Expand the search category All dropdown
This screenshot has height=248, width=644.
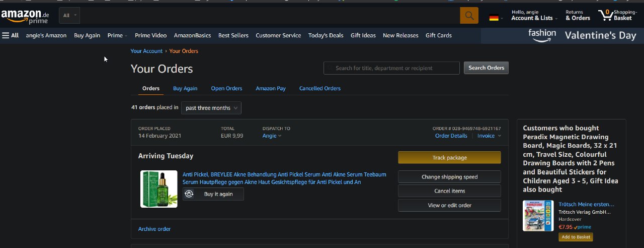[x=69, y=16]
